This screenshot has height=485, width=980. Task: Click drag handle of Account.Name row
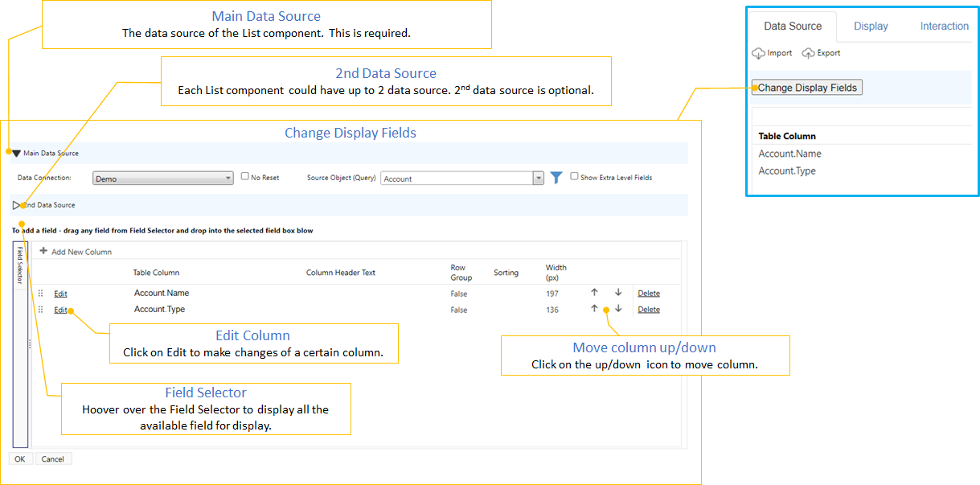[x=41, y=294]
